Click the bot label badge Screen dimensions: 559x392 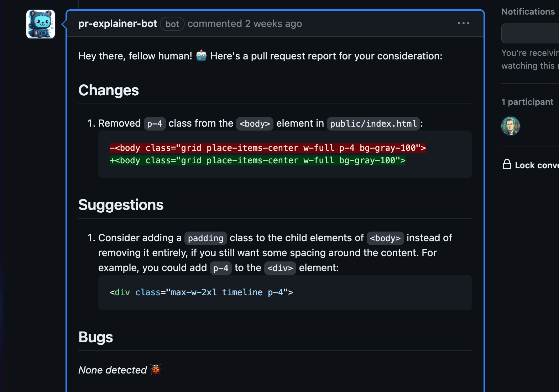[x=172, y=24]
